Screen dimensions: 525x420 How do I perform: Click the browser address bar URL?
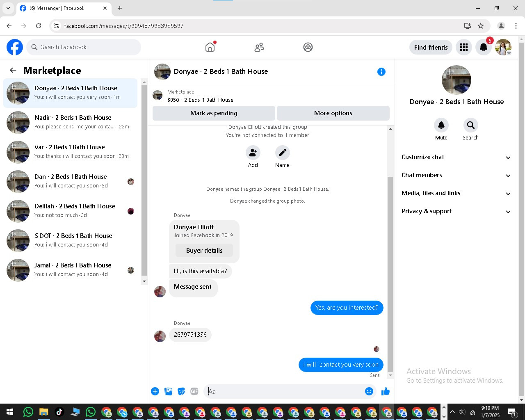coord(124,26)
